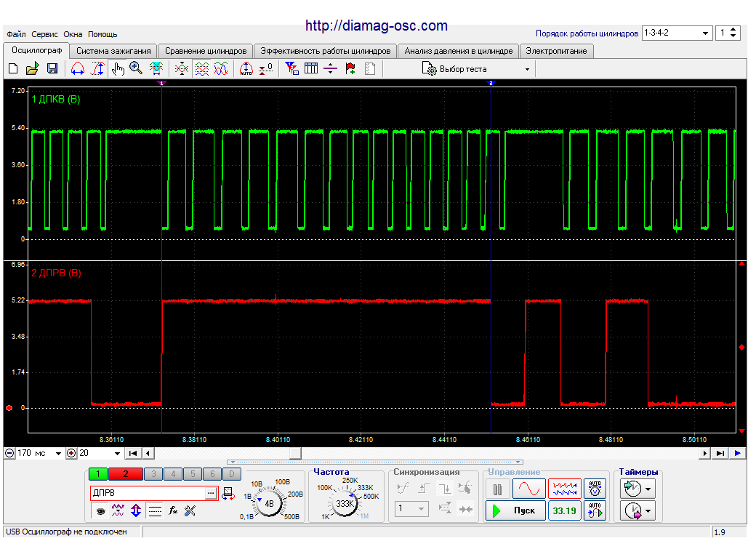Open the filter funnel icon
Viewport: 756px width, 541px height.
(x=291, y=69)
